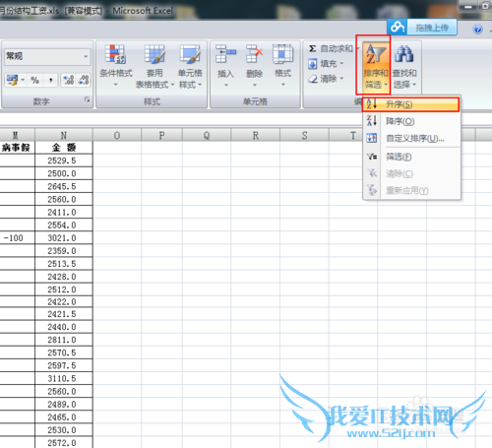This screenshot has width=492, height=448.
Task: Choose Custom Sort 自定义排序(U)
Action: click(411, 138)
